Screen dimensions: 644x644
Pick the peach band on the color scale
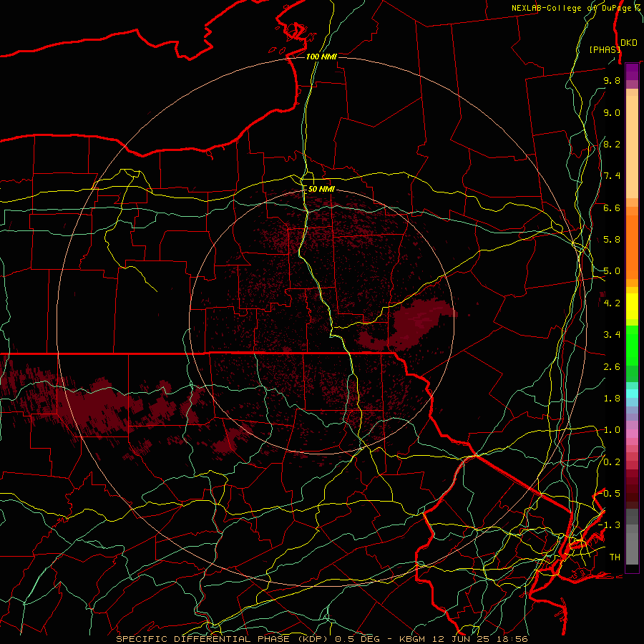pos(632,144)
